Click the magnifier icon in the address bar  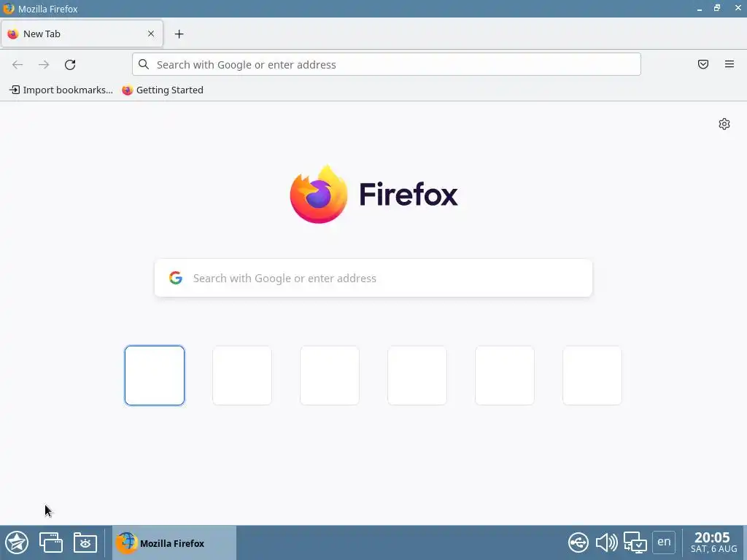(144, 64)
